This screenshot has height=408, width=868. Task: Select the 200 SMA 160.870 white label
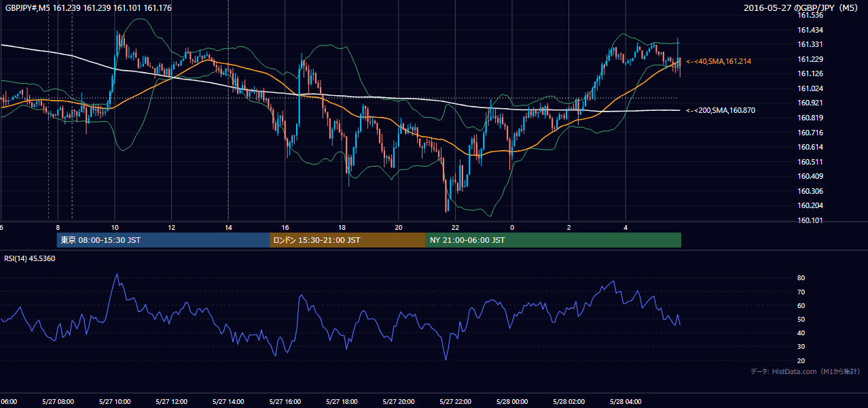[x=721, y=110]
